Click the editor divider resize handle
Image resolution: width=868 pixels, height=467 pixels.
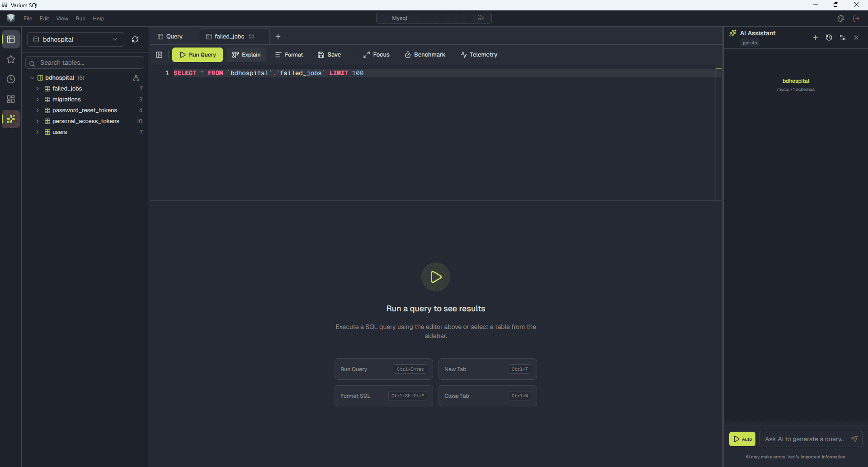718,69
